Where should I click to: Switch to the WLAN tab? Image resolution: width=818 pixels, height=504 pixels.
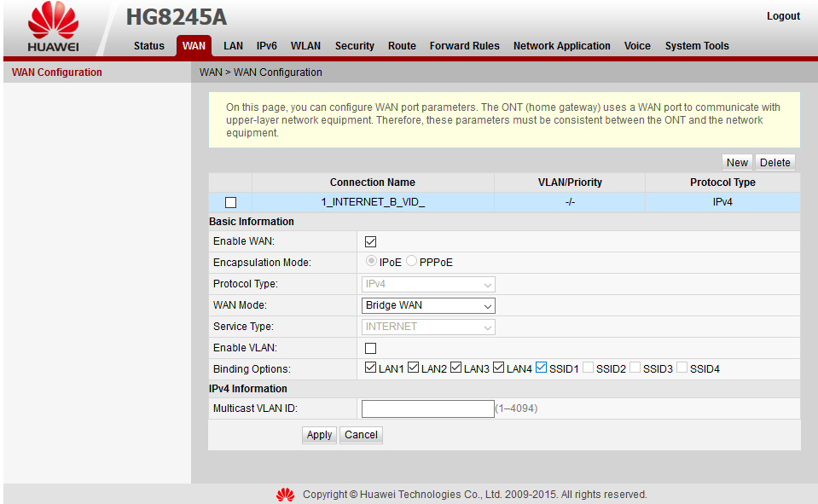point(305,46)
